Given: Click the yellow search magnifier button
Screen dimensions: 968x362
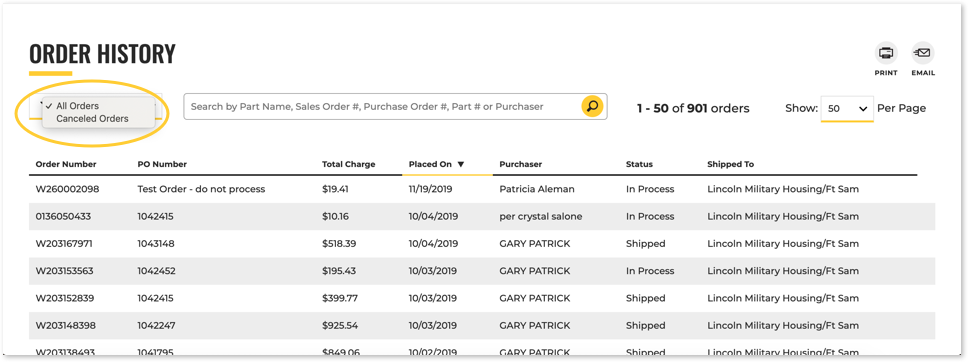Looking at the screenshot, I should [x=593, y=106].
